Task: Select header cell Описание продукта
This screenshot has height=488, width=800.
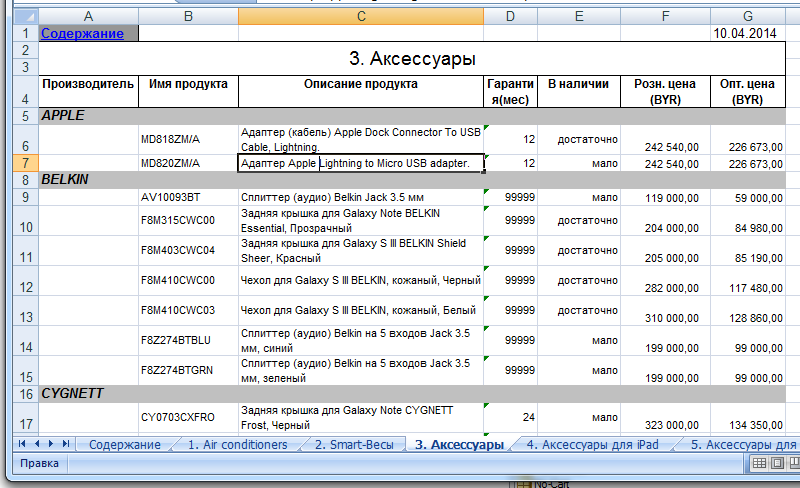Action: click(x=361, y=92)
